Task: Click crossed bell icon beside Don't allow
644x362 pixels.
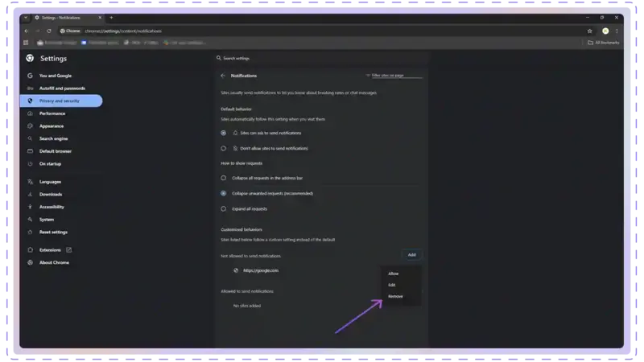Action: pos(235,149)
